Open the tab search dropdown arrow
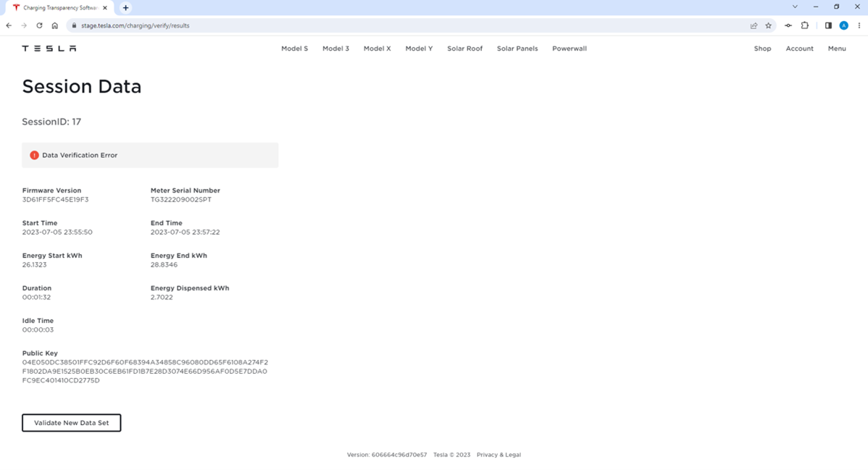 795,7
